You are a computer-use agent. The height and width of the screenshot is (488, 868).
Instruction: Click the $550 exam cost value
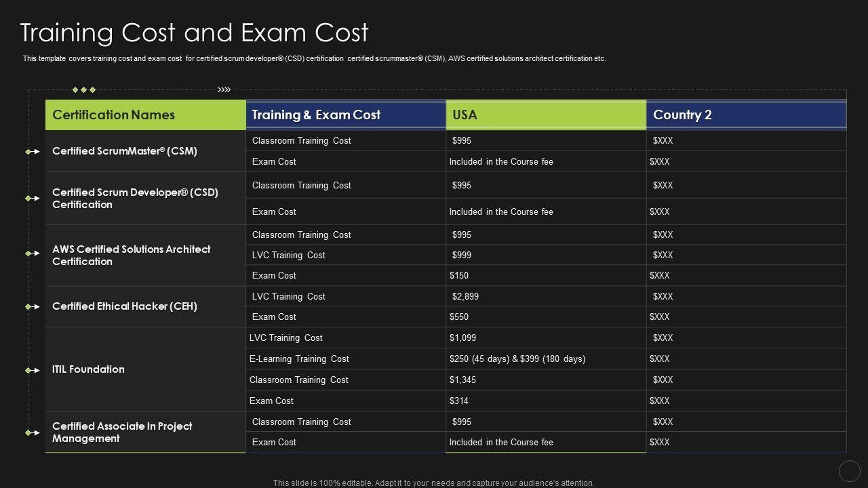click(x=459, y=317)
